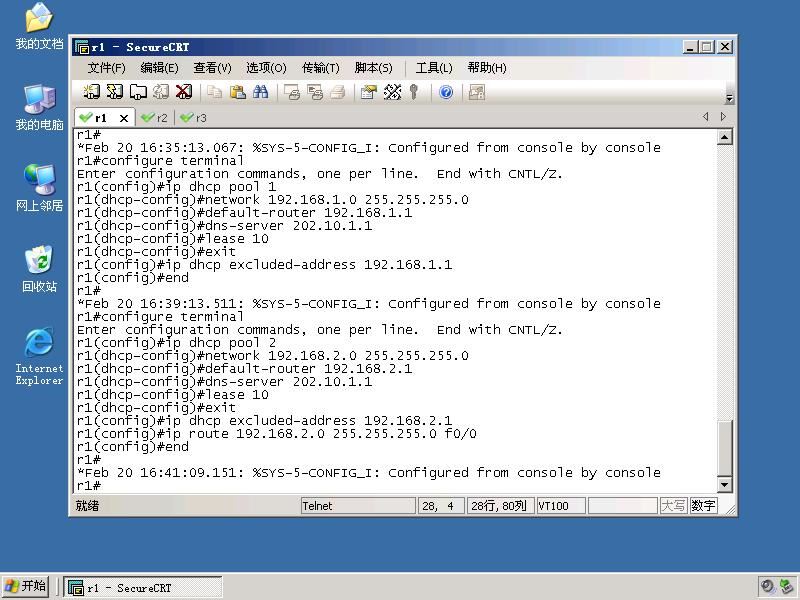800x600 pixels.
Task: Click the 我的电脑 desktop icon
Action: (x=39, y=107)
